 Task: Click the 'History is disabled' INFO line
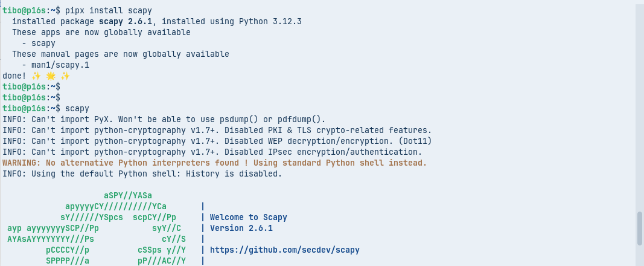pos(142,174)
